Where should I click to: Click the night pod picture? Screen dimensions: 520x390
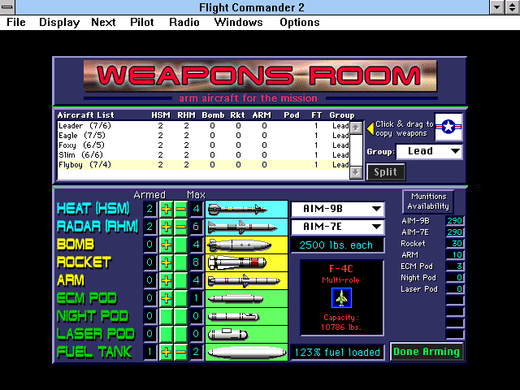pyautogui.click(x=246, y=316)
